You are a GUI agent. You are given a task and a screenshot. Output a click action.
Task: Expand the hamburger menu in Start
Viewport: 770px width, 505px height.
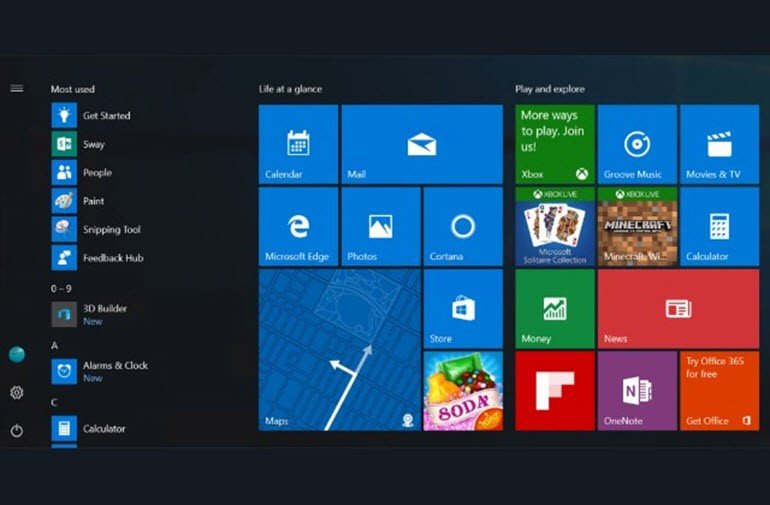(x=17, y=88)
